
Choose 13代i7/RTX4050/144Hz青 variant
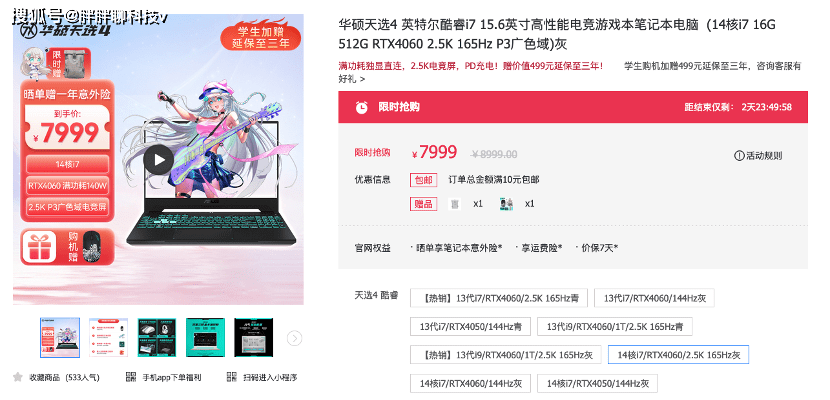(x=470, y=326)
